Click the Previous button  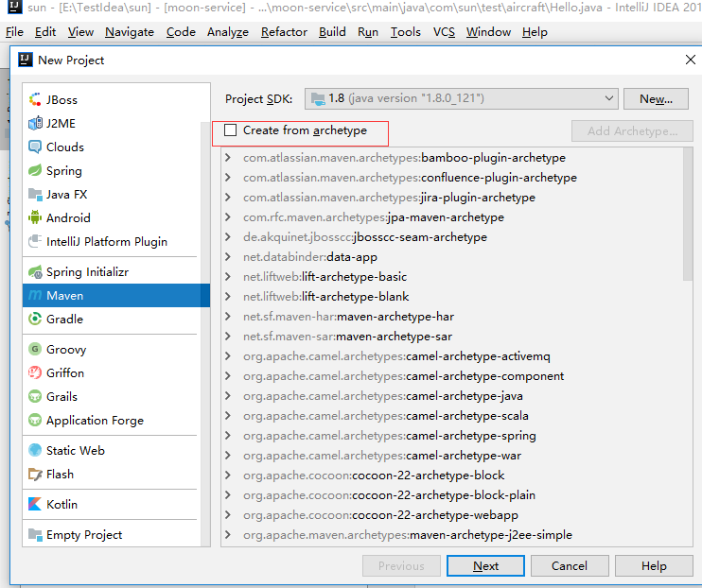401,566
